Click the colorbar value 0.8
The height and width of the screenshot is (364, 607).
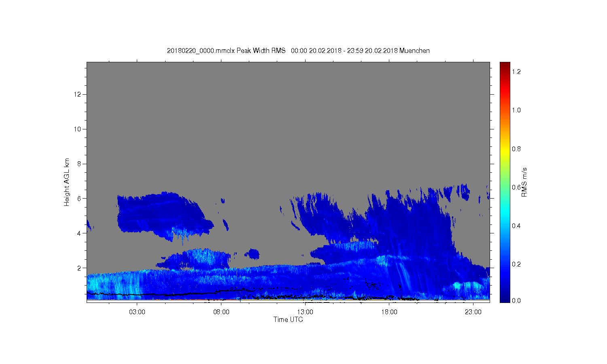coord(516,149)
